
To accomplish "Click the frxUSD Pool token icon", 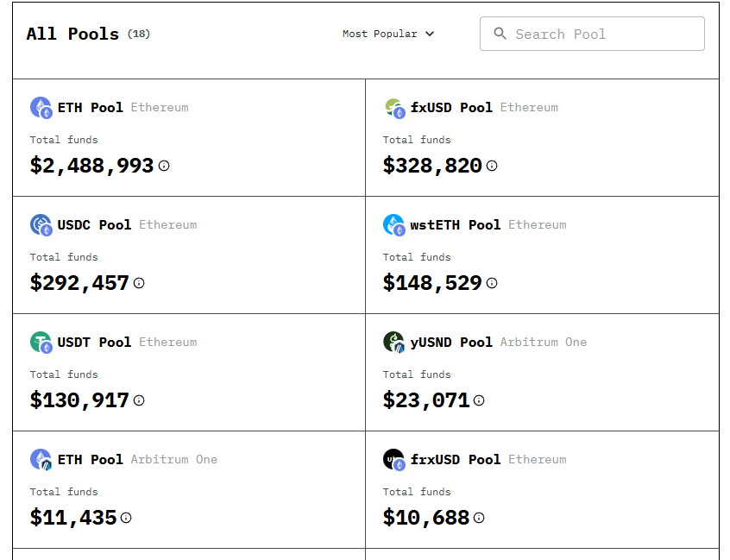I will pyautogui.click(x=394, y=459).
